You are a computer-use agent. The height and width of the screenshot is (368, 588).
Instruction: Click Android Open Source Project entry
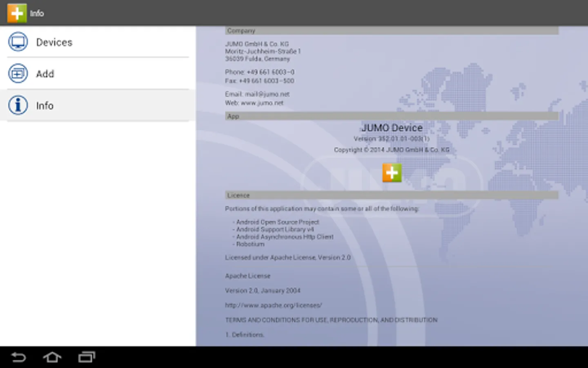pos(278,222)
